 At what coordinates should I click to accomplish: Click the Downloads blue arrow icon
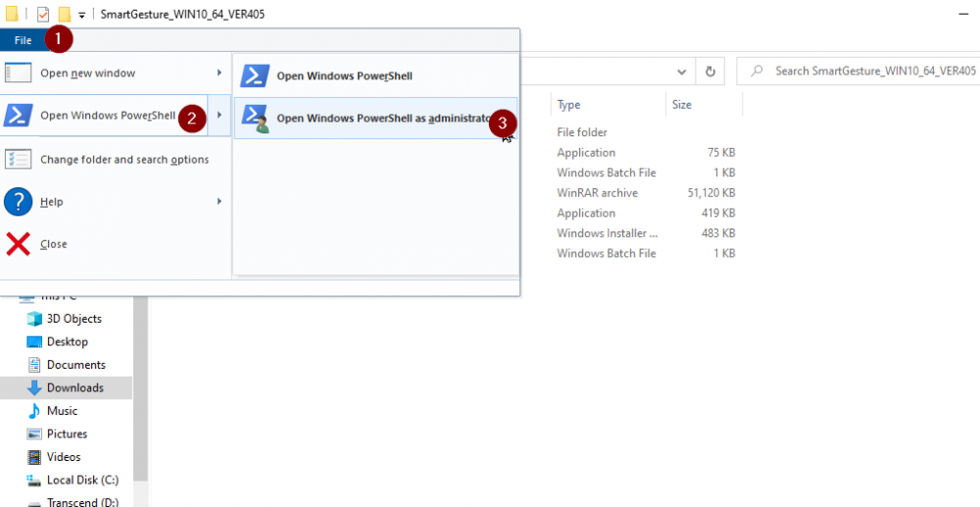(33, 388)
